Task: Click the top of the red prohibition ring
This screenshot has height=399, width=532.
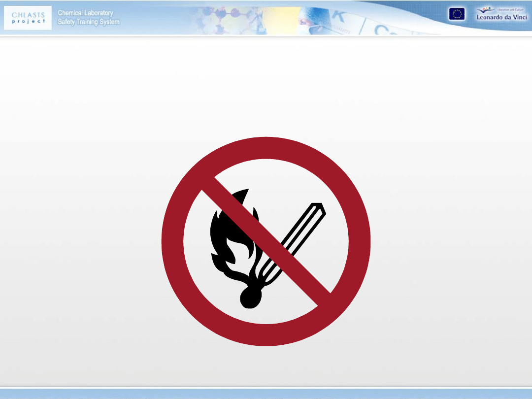Action: pyautogui.click(x=266, y=148)
